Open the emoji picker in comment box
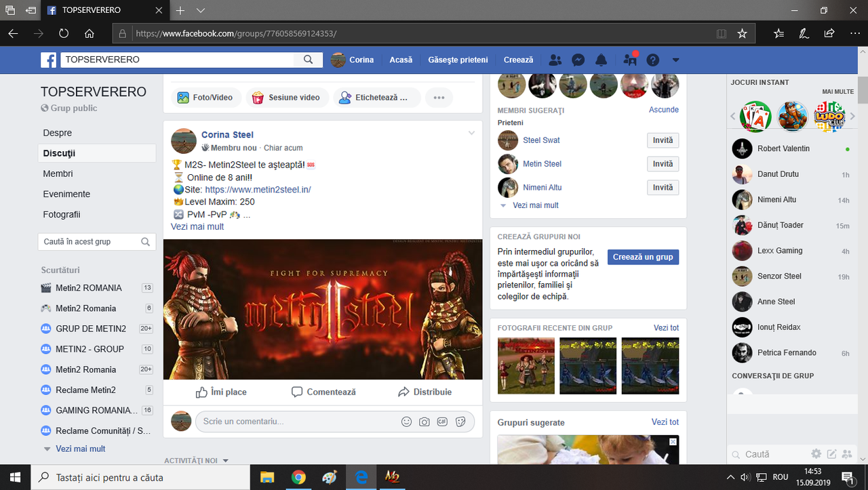The image size is (868, 490). pos(407,422)
